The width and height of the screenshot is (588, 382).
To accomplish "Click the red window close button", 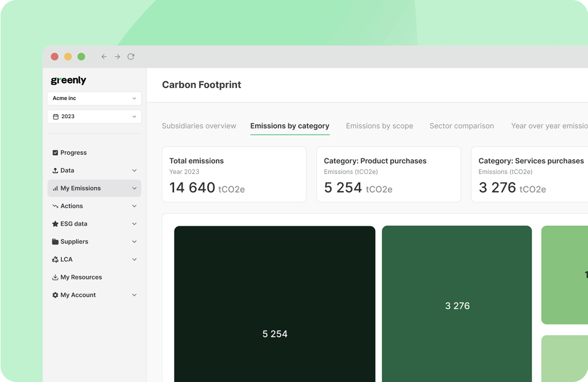I will pos(55,57).
